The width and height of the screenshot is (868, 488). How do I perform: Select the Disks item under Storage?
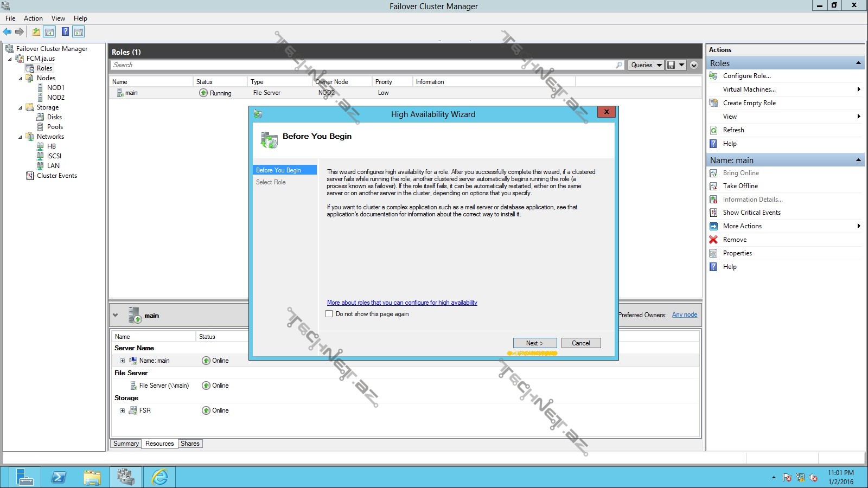[x=54, y=117]
